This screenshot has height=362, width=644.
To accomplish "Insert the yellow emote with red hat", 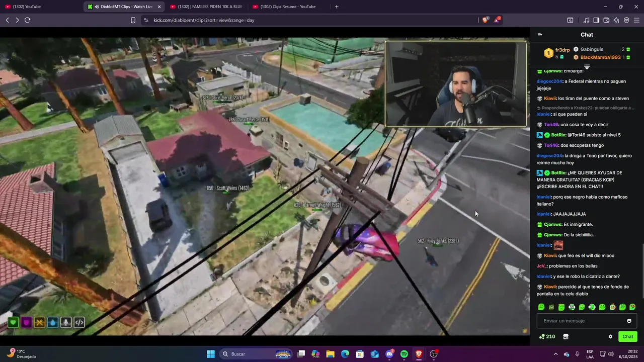I will (612, 307).
